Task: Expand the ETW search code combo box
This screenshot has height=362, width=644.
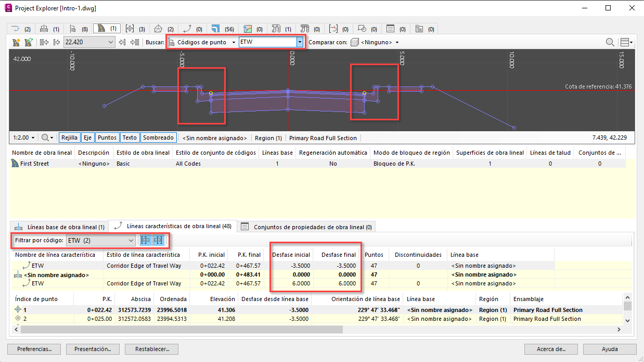Action: tap(300, 42)
